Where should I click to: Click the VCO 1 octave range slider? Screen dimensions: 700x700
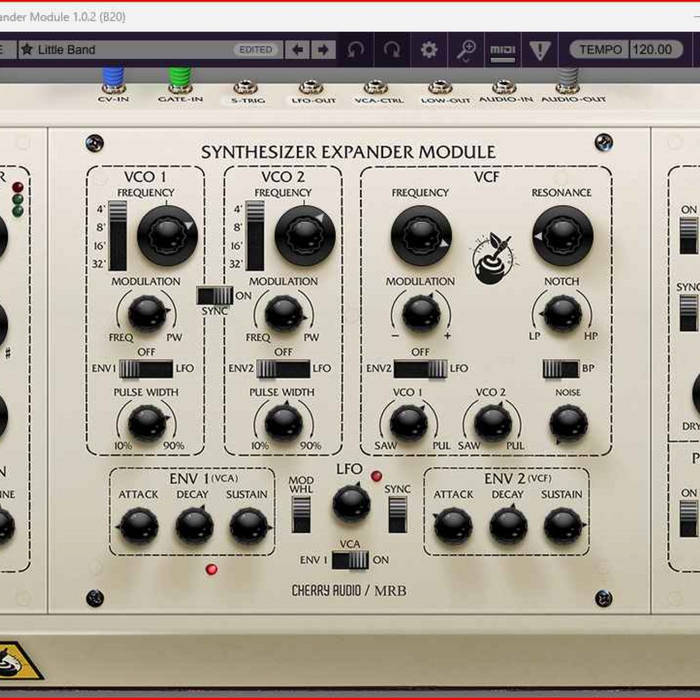tap(118, 236)
